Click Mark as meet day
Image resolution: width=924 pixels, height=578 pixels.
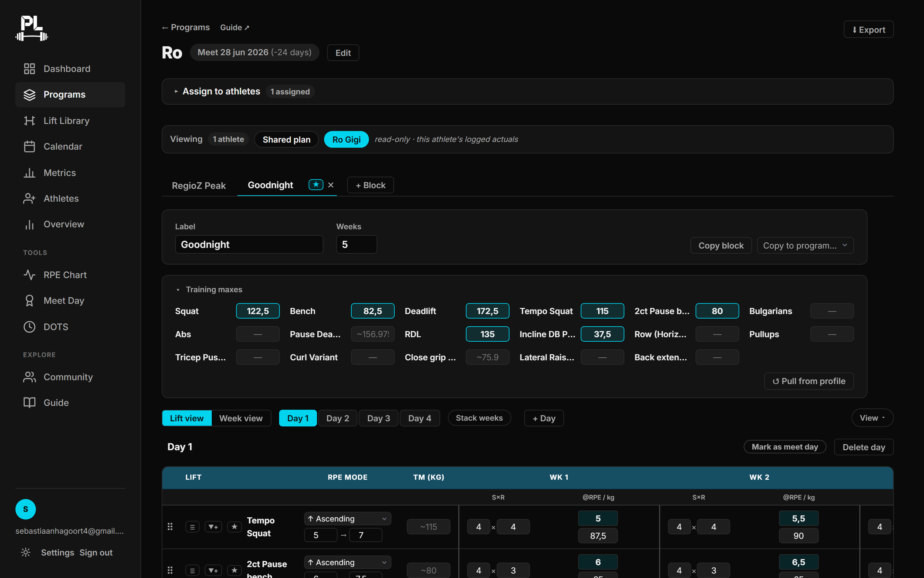(x=785, y=447)
